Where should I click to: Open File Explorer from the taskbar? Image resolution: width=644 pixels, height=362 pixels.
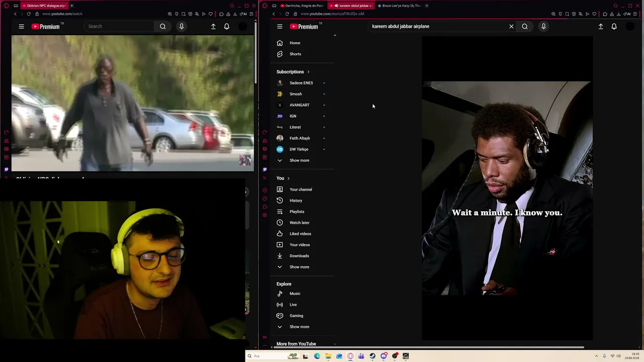pyautogui.click(x=328, y=356)
